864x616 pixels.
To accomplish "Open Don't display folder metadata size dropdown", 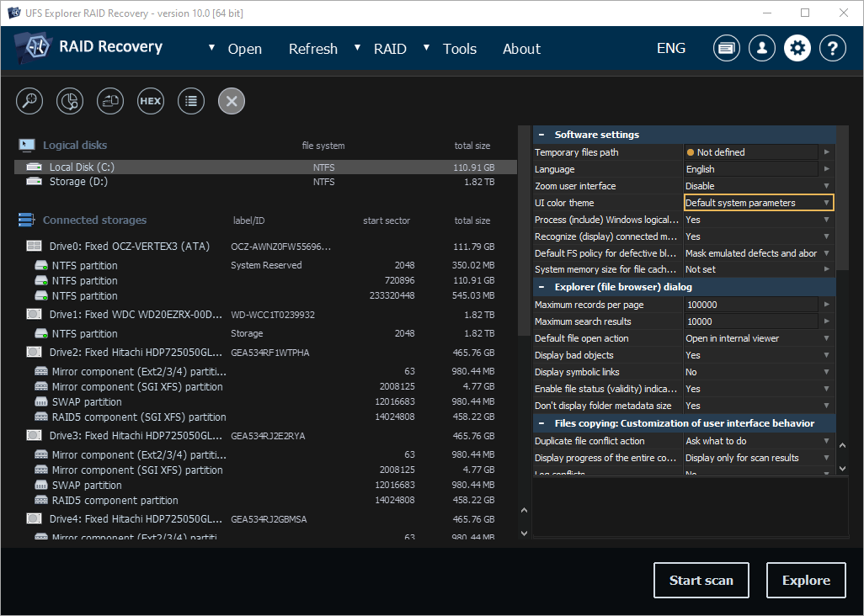I will point(759,406).
